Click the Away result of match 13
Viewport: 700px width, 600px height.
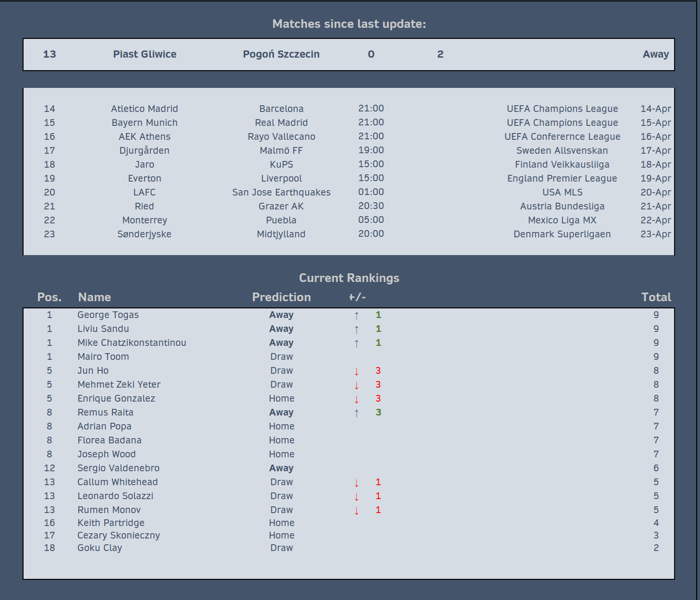656,54
